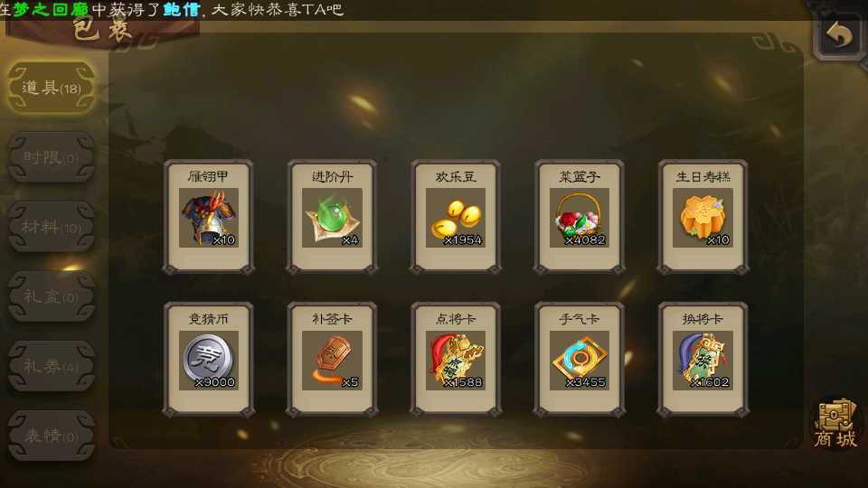The width and height of the screenshot is (868, 488).
Task: Select the 生日寿糕 birthday cake item
Action: pos(703,217)
